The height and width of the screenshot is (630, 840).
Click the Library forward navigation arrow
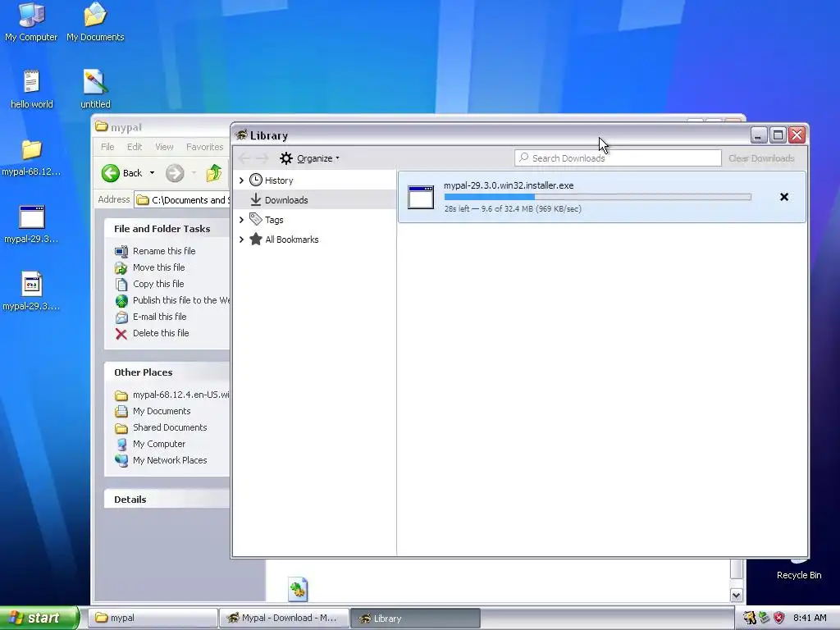tap(262, 158)
